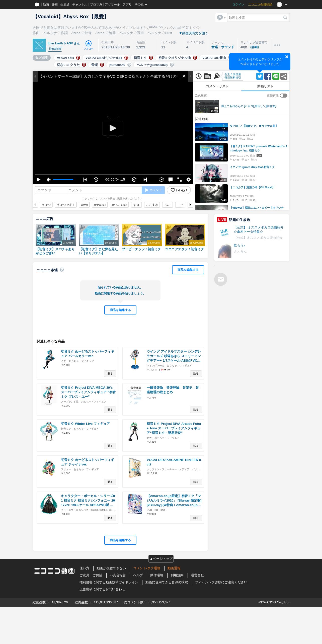This screenshot has height=644, width=322.
Task: Open the three-dot more menu beside ranking
Action: 277,45
